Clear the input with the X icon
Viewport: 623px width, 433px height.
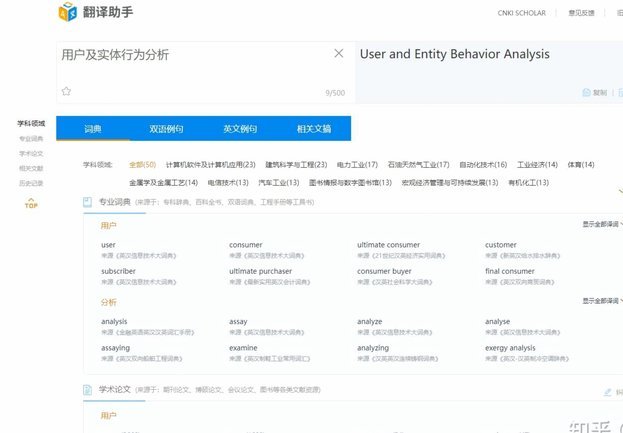click(x=339, y=53)
